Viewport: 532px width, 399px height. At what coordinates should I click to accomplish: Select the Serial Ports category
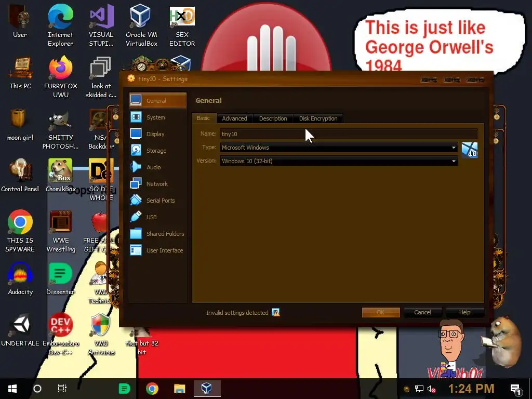pos(158,200)
